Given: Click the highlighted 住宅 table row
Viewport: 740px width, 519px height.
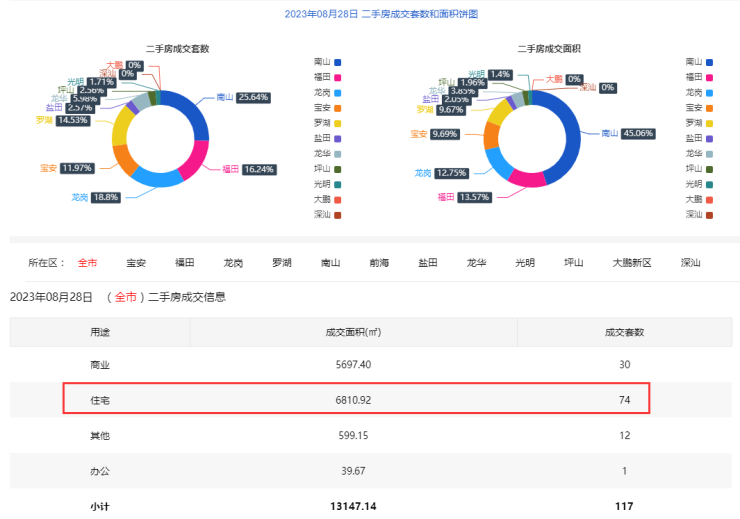Looking at the screenshot, I should click(x=356, y=399).
